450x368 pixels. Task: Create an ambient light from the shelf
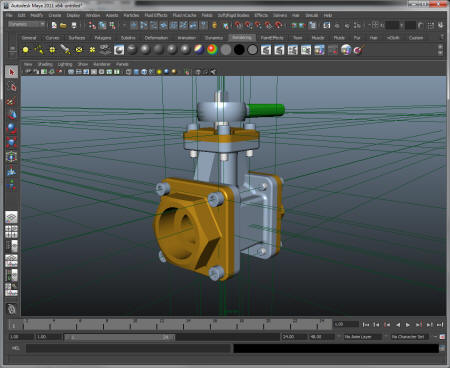click(25, 50)
